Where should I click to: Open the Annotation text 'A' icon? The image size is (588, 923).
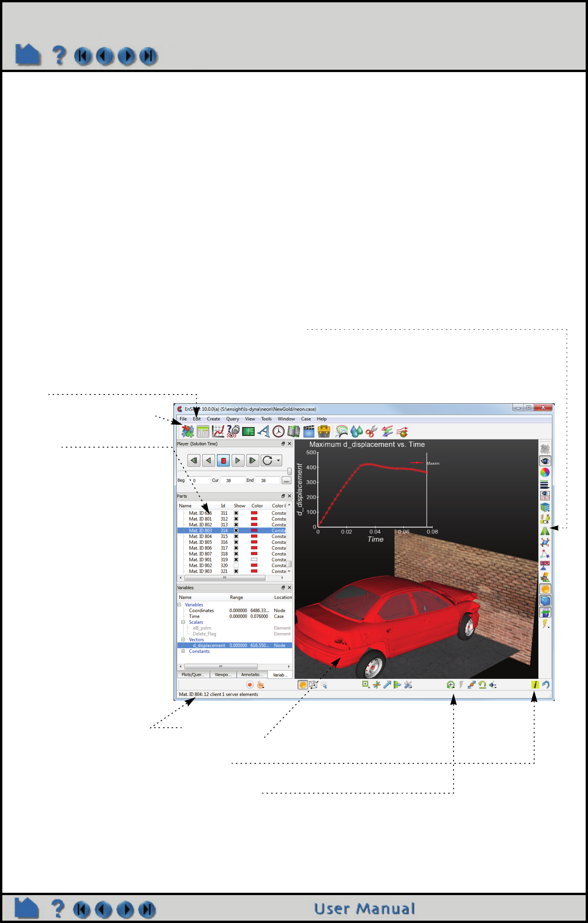[263, 431]
